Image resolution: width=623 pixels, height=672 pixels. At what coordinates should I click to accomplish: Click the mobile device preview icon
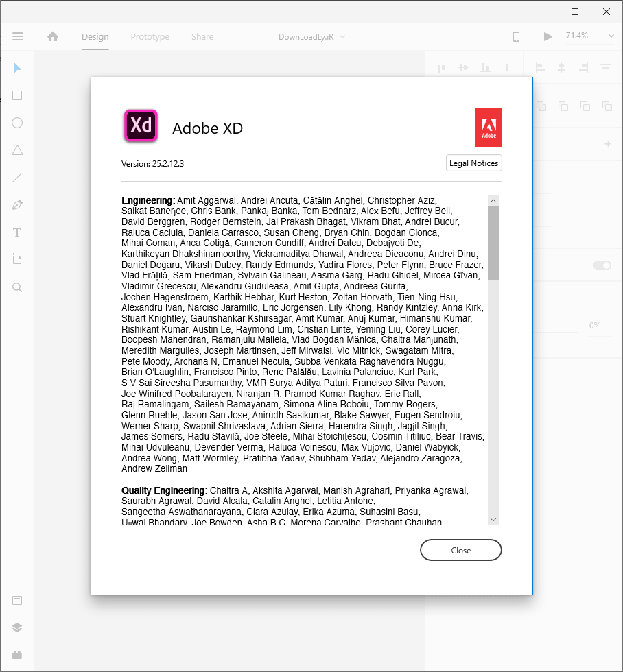[516, 37]
